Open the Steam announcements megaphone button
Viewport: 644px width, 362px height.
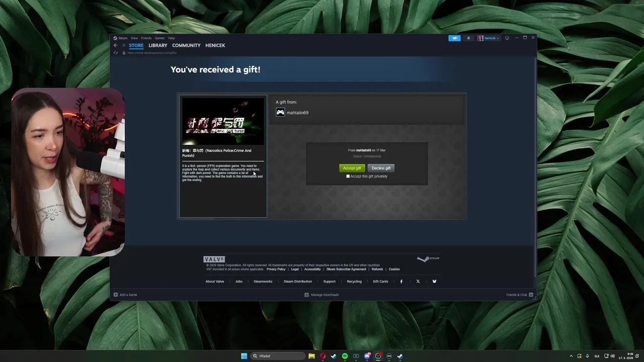point(454,38)
